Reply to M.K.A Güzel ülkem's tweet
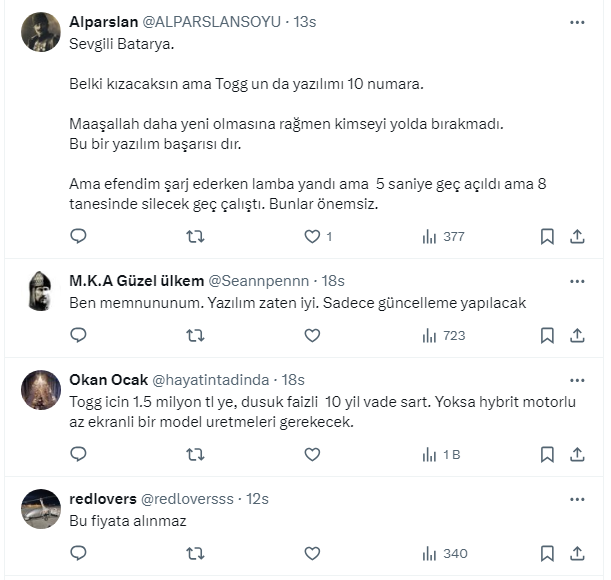Image resolution: width=611 pixels, height=580 pixels. pyautogui.click(x=79, y=336)
